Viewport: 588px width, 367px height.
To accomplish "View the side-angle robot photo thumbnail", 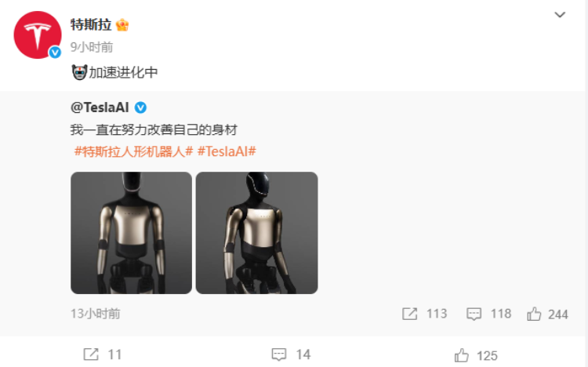I will coord(257,233).
